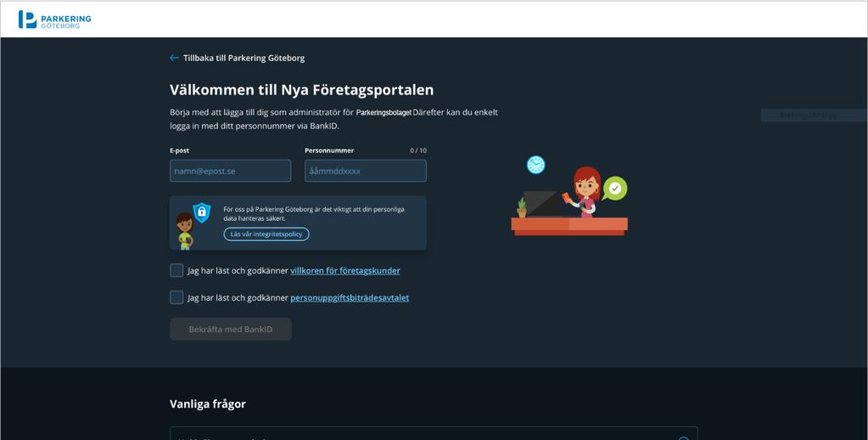Click the green checkmark speech bubble

tap(614, 189)
